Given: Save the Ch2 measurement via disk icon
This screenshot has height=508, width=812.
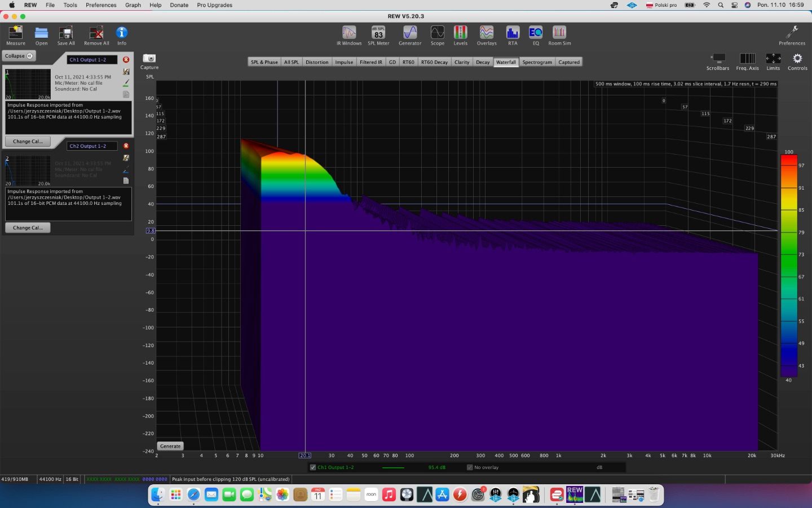Looking at the screenshot, I should tap(126, 158).
